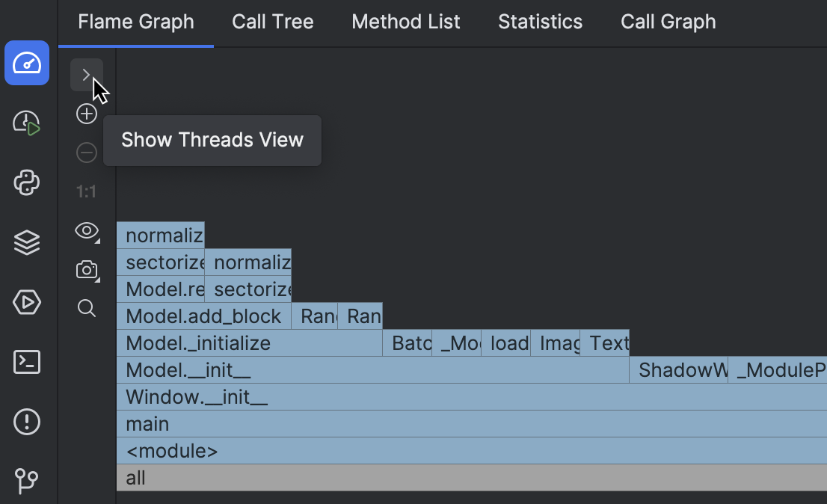Zoom out of the flame graph

pyautogui.click(x=86, y=152)
